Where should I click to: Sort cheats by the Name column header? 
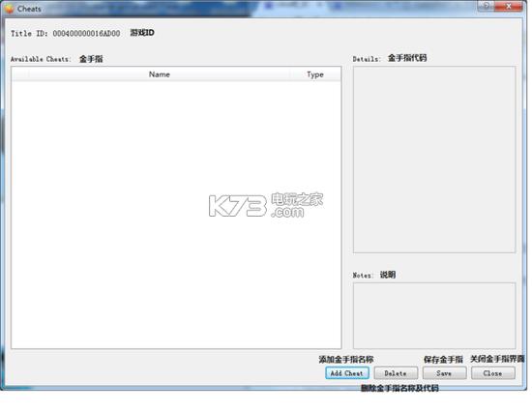(160, 74)
